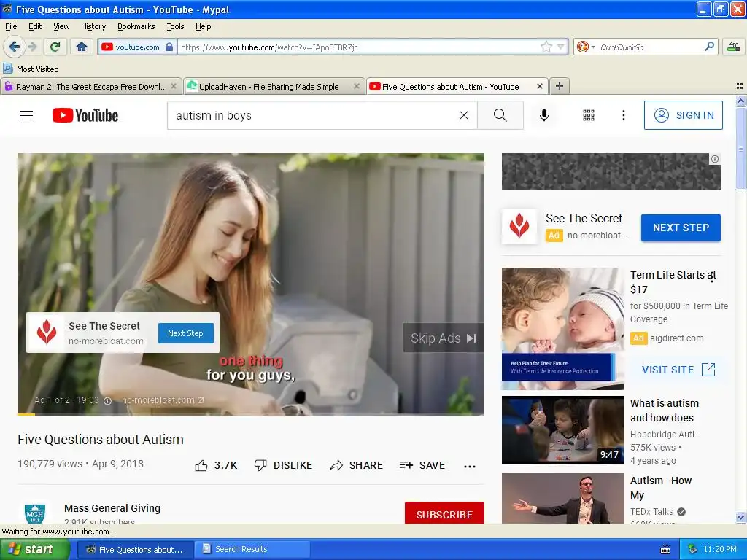Click the system tray icon beside the clock
The width and height of the screenshot is (747, 560).
[693, 549]
